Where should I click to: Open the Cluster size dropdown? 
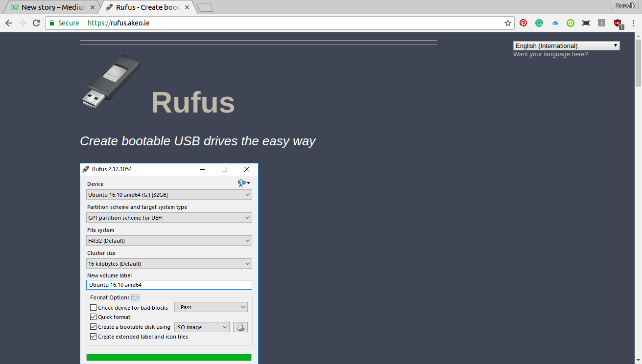169,264
